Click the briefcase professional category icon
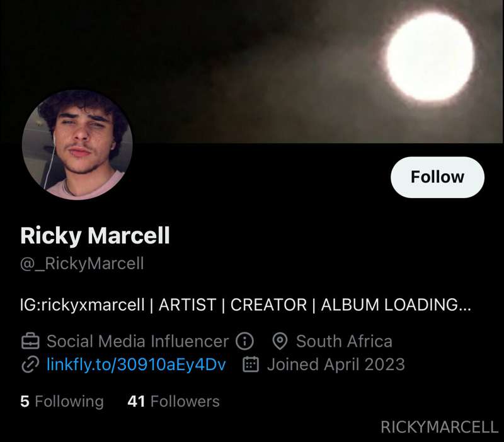504x442 pixels. (x=30, y=342)
